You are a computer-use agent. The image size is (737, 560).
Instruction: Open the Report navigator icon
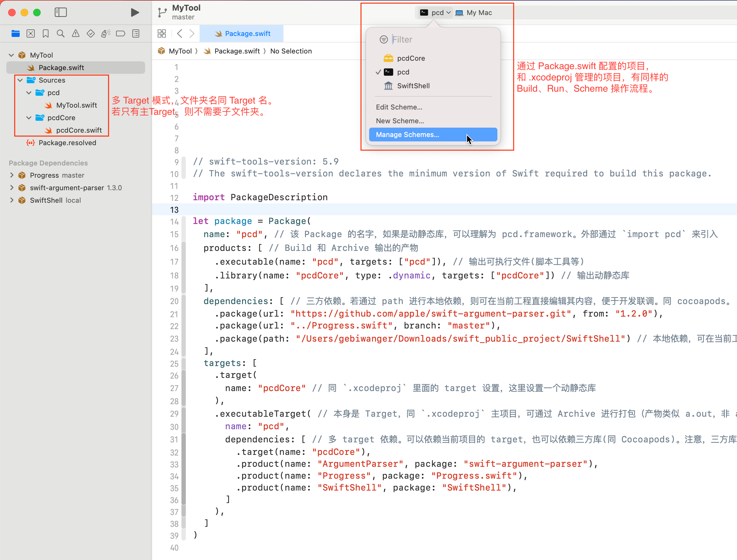[x=136, y=34]
